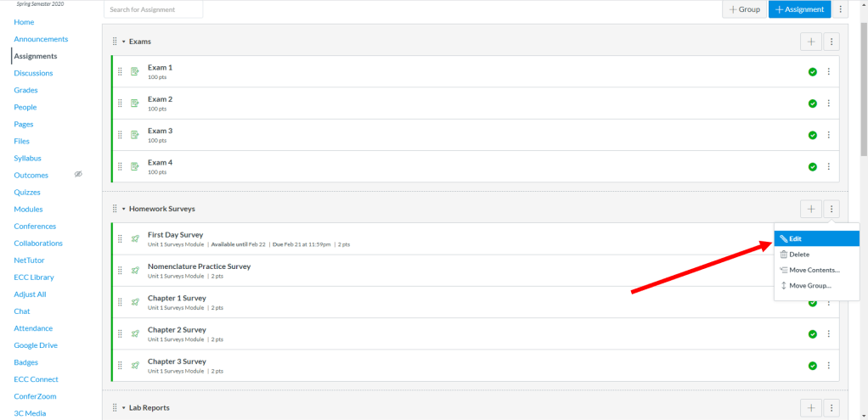Click plus icon to add to Exams group
The width and height of the screenshot is (868, 420).
tap(810, 42)
